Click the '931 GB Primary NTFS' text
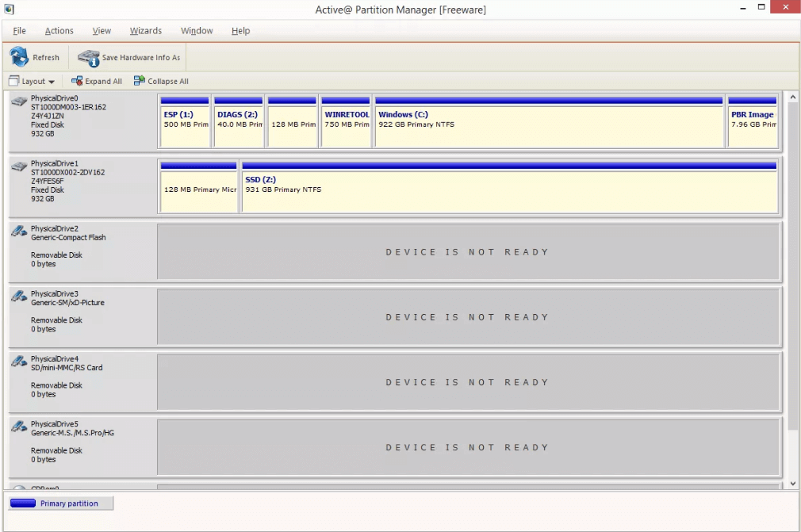The height and width of the screenshot is (532, 801). click(283, 189)
